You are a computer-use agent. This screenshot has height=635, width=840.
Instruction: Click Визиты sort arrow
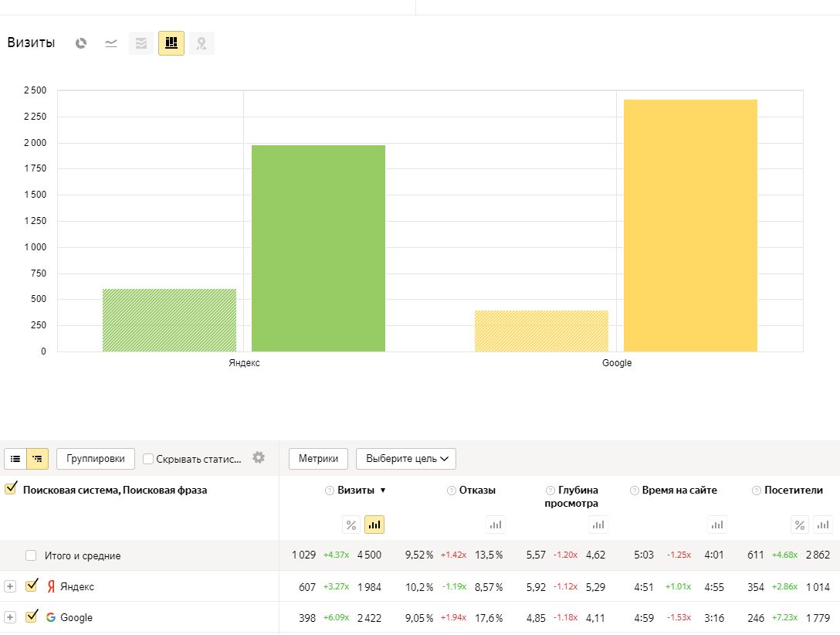pyautogui.click(x=383, y=491)
